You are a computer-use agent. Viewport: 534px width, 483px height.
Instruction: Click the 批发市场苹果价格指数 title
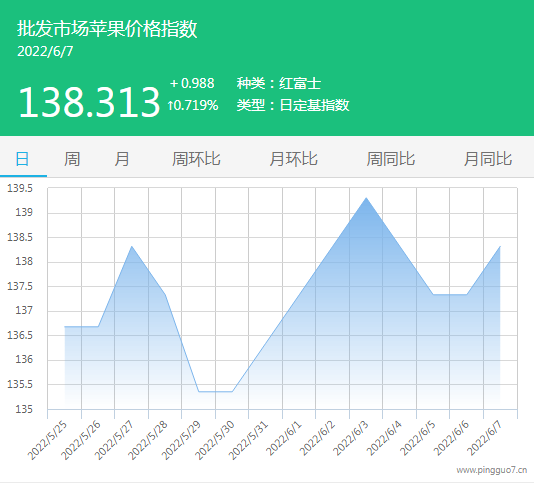(x=107, y=28)
